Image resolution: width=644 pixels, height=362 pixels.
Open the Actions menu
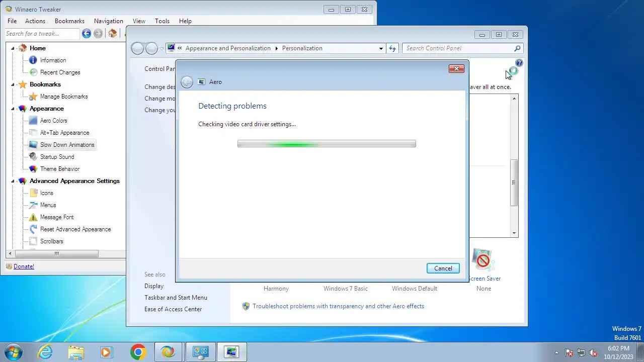click(35, 21)
